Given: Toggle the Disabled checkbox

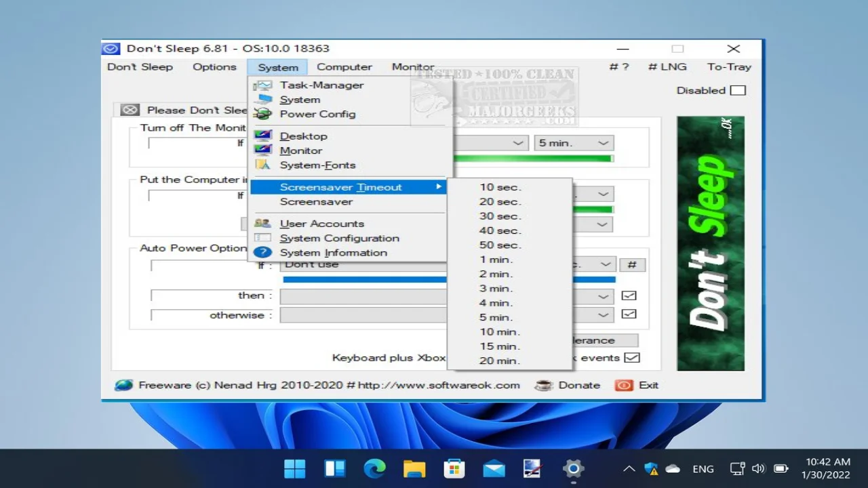Looking at the screenshot, I should 737,90.
